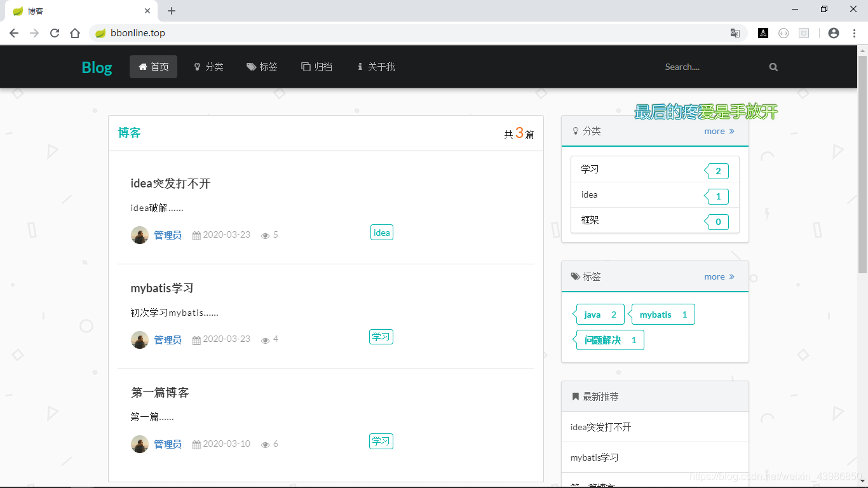Go back with browser back arrow

(x=14, y=33)
